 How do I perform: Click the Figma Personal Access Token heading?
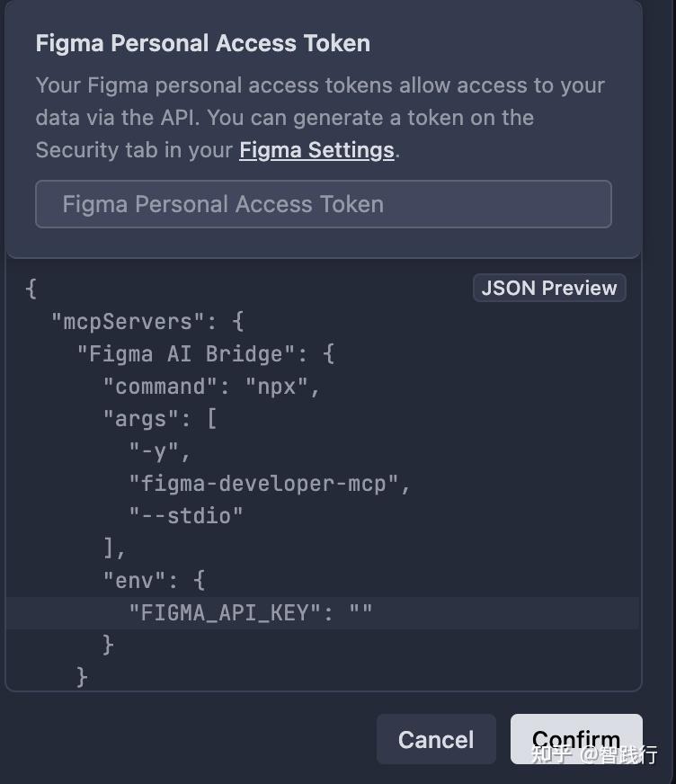point(202,43)
